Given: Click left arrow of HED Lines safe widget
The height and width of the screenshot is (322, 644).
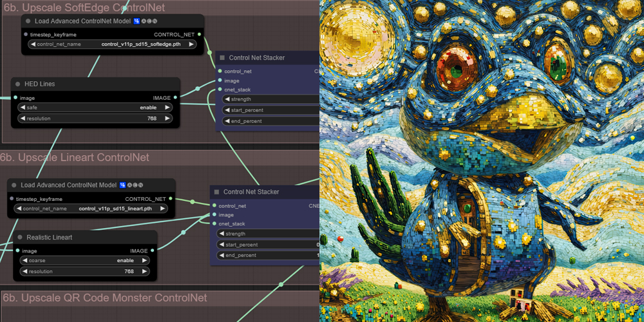Looking at the screenshot, I should click(x=23, y=108).
